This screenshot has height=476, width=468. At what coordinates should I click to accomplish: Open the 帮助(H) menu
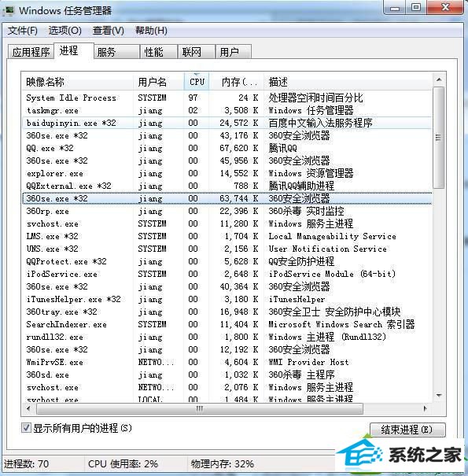151,31
